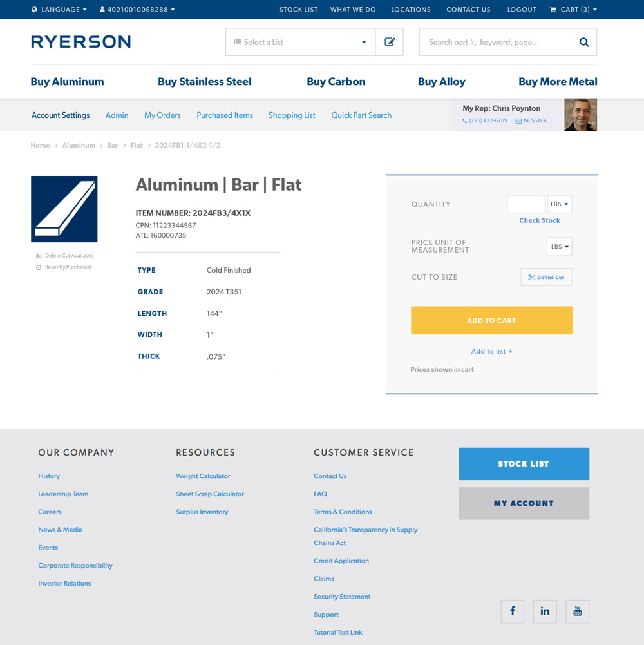Click the user account icon

click(102, 10)
